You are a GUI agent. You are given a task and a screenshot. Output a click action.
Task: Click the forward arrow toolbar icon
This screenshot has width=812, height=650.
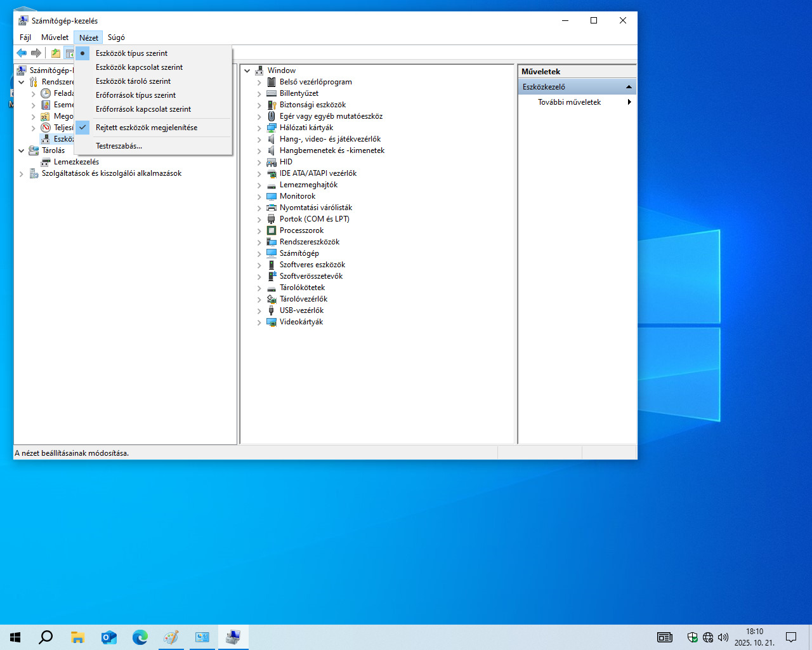36,53
